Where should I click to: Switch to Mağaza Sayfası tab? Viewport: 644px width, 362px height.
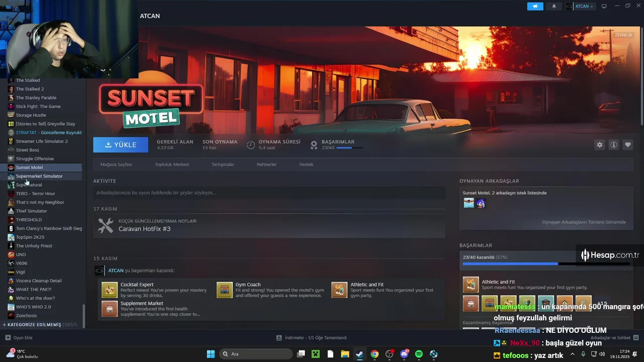click(116, 164)
